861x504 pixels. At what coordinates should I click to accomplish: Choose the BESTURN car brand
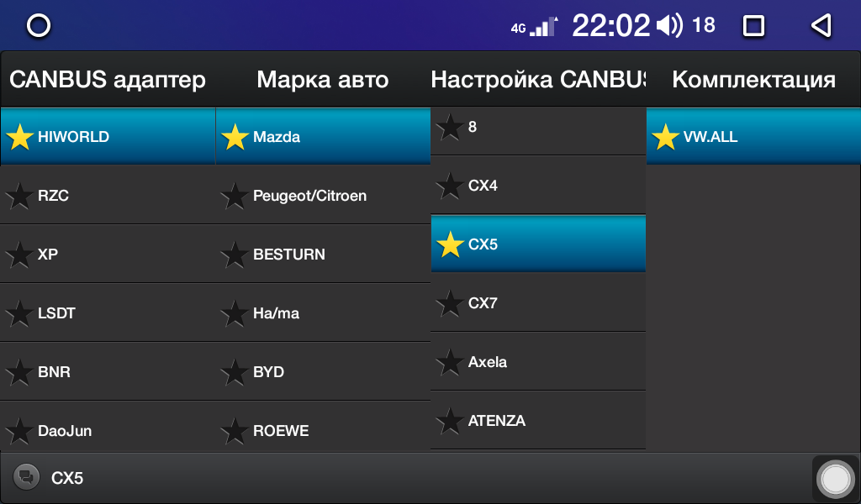[x=323, y=255]
